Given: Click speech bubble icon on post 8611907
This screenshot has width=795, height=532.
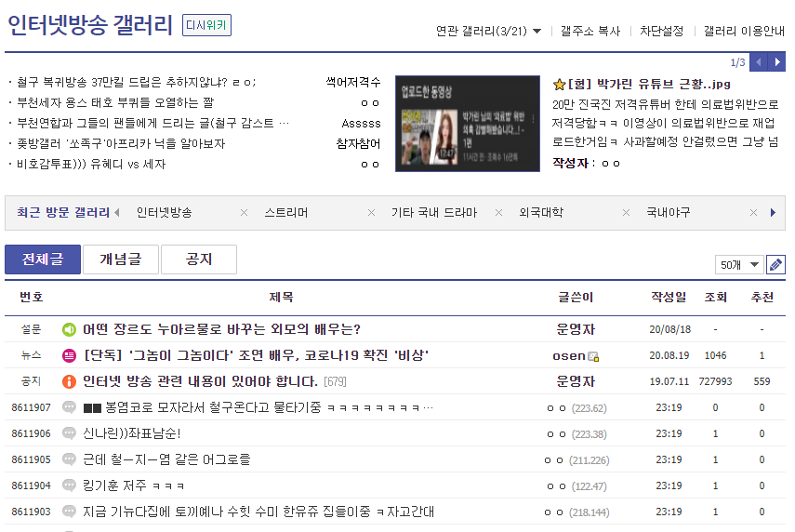Looking at the screenshot, I should (x=69, y=407).
